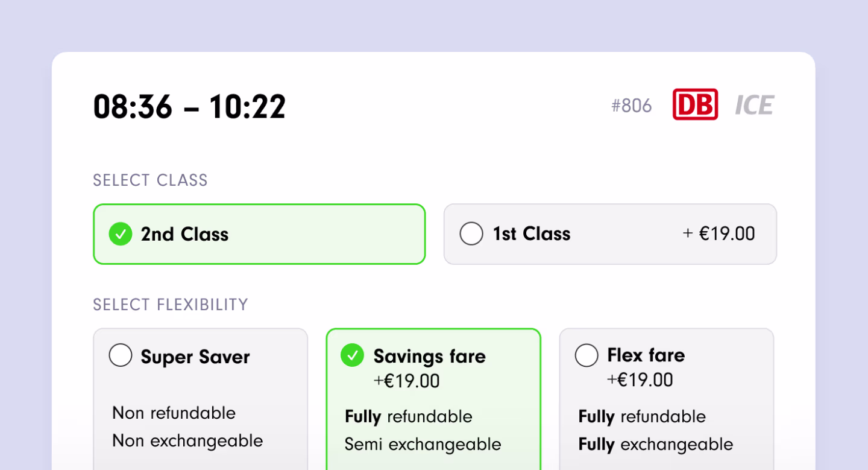Select the 1st Class radio button
868x470 pixels.
pos(471,234)
